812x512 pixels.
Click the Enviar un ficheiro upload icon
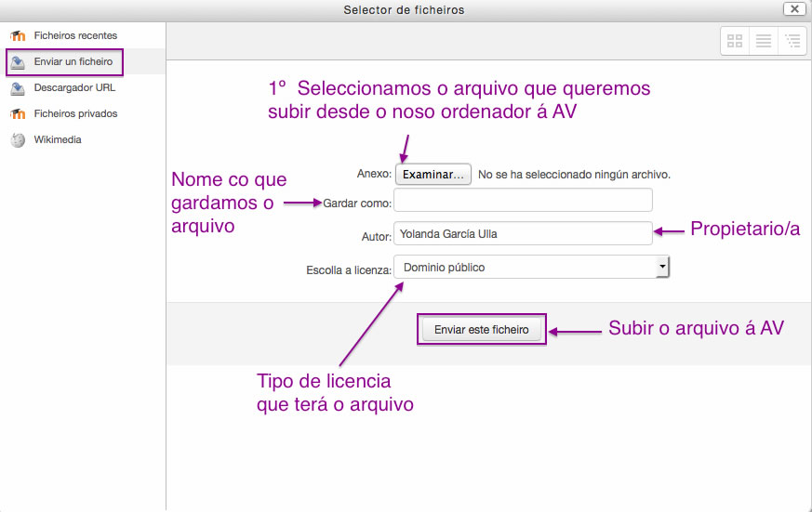click(x=18, y=62)
